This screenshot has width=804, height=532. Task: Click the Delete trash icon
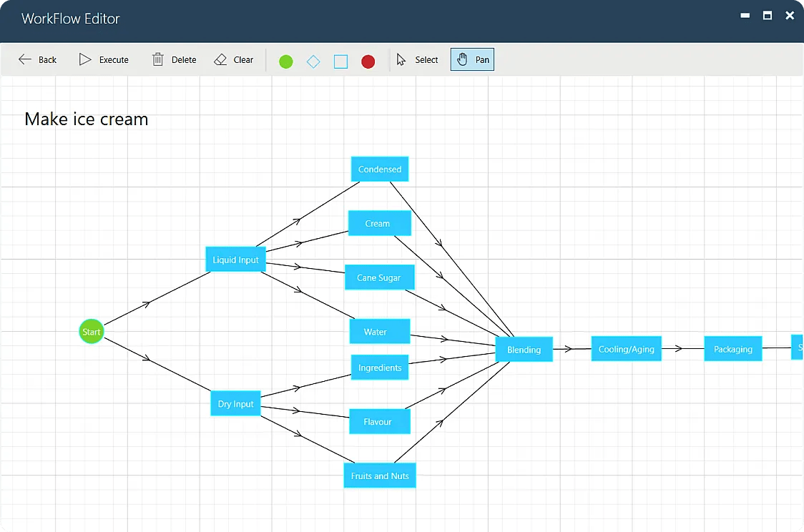157,59
